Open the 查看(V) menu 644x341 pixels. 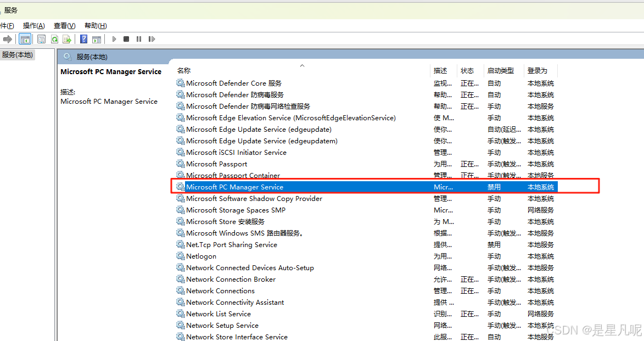tap(64, 25)
